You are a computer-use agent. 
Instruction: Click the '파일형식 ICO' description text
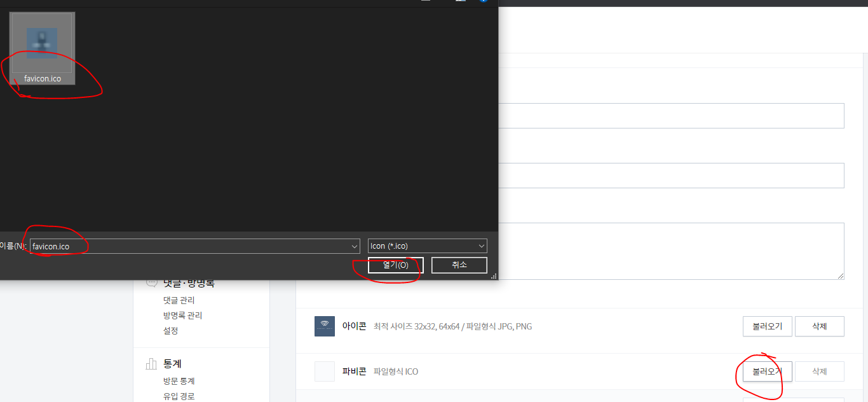point(396,371)
